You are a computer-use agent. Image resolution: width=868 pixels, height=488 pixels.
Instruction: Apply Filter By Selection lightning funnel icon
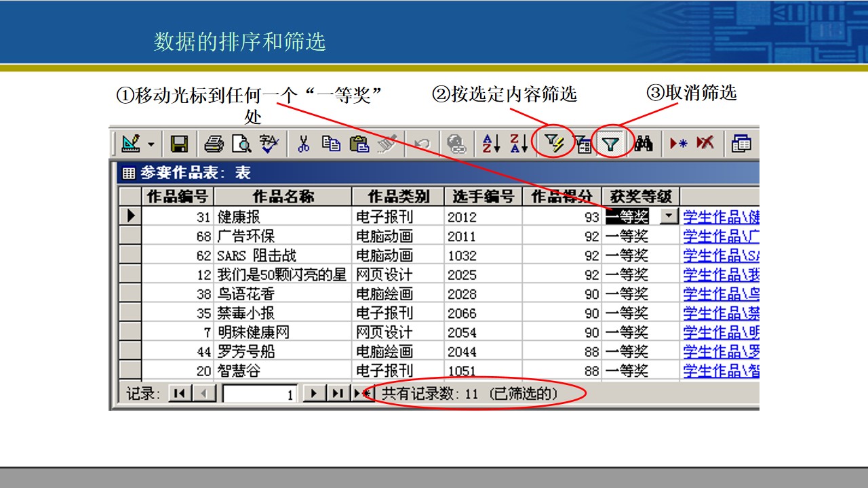[x=555, y=144]
